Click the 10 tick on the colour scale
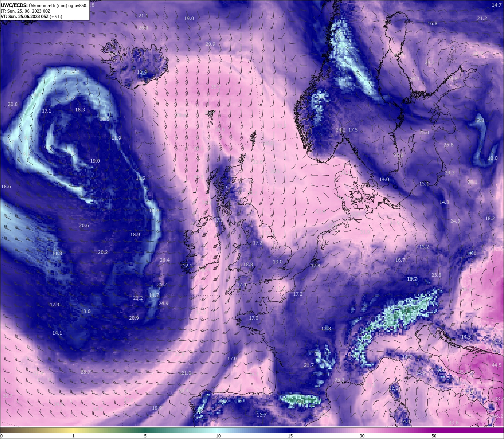Screen dimensions: 504x439 point(218,436)
